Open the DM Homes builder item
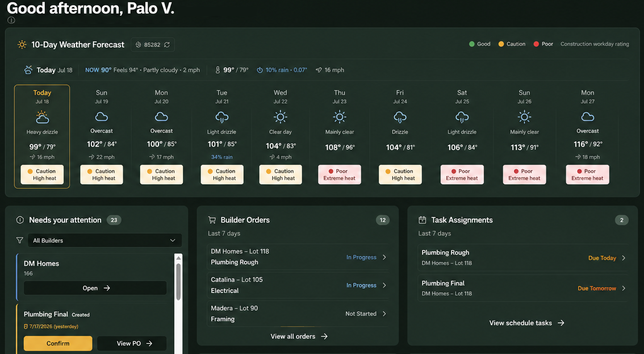The height and width of the screenshot is (354, 644). [x=95, y=288]
